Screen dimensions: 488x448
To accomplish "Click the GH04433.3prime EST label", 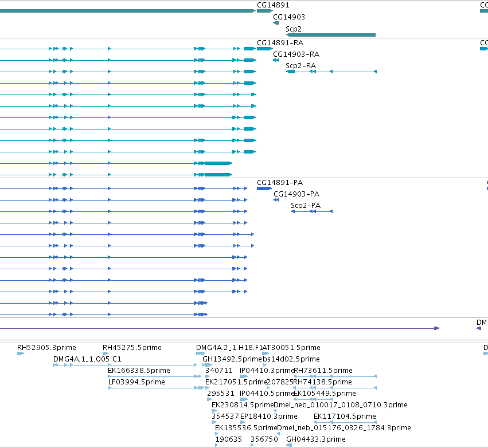I will (316, 439).
